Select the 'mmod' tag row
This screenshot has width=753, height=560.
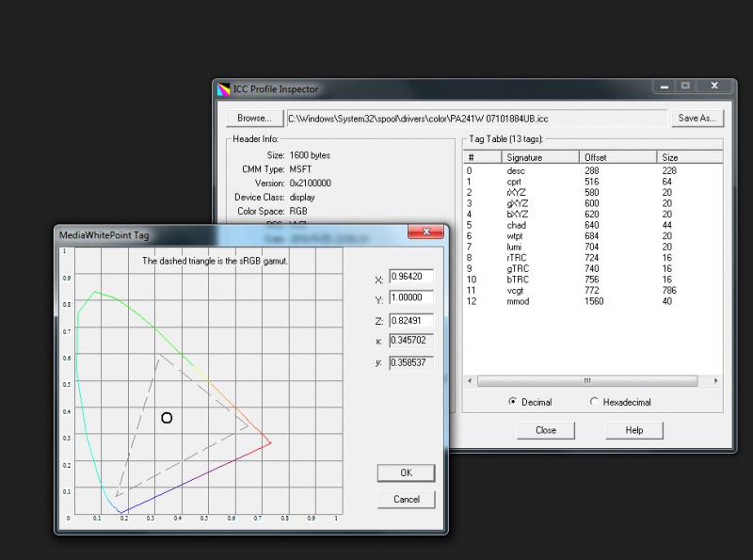click(593, 301)
